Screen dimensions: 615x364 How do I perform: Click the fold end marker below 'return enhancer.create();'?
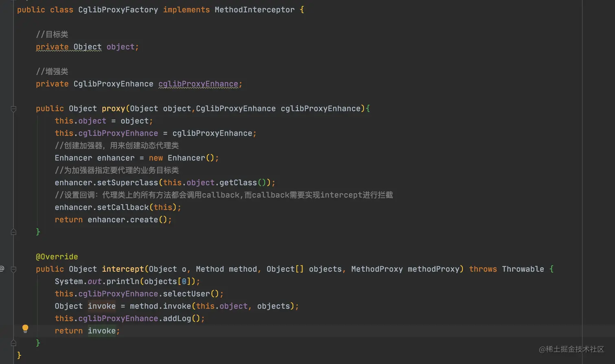(x=13, y=232)
